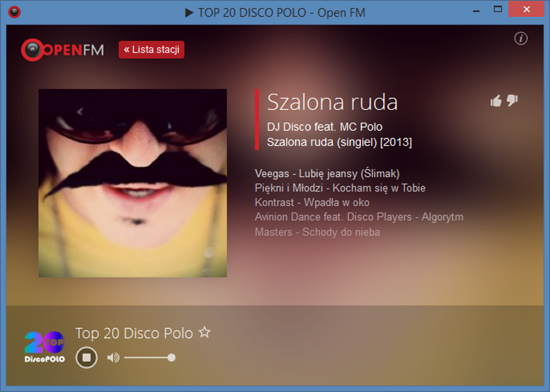Click the volume slider handle

click(x=171, y=357)
